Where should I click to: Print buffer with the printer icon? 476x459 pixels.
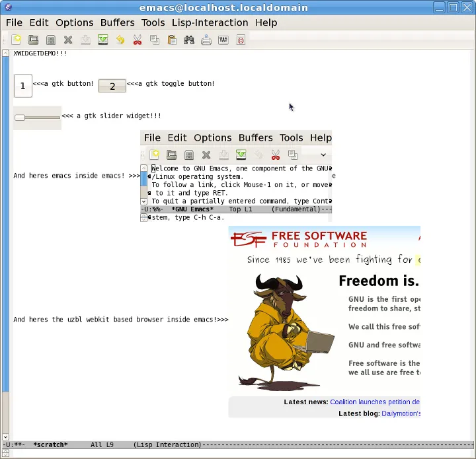(x=206, y=40)
